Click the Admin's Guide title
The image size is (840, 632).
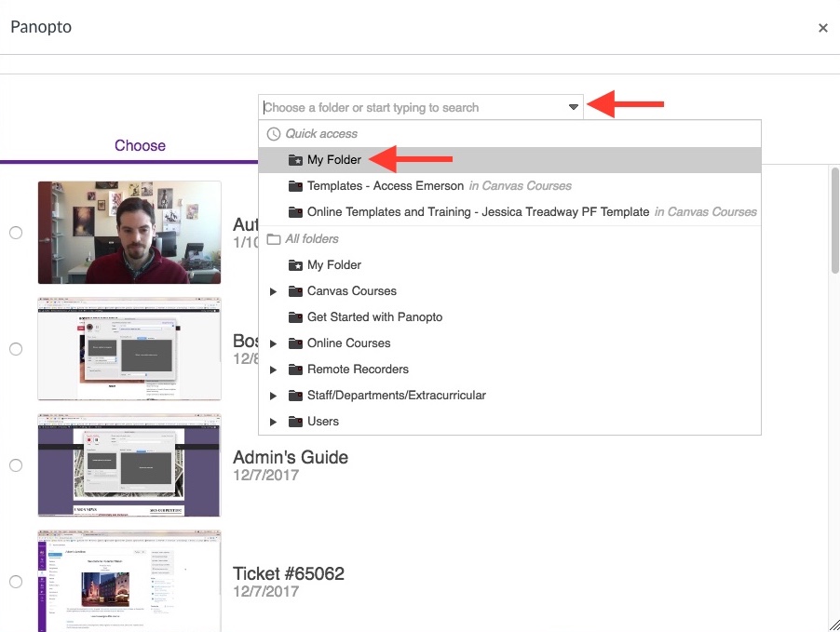click(291, 457)
